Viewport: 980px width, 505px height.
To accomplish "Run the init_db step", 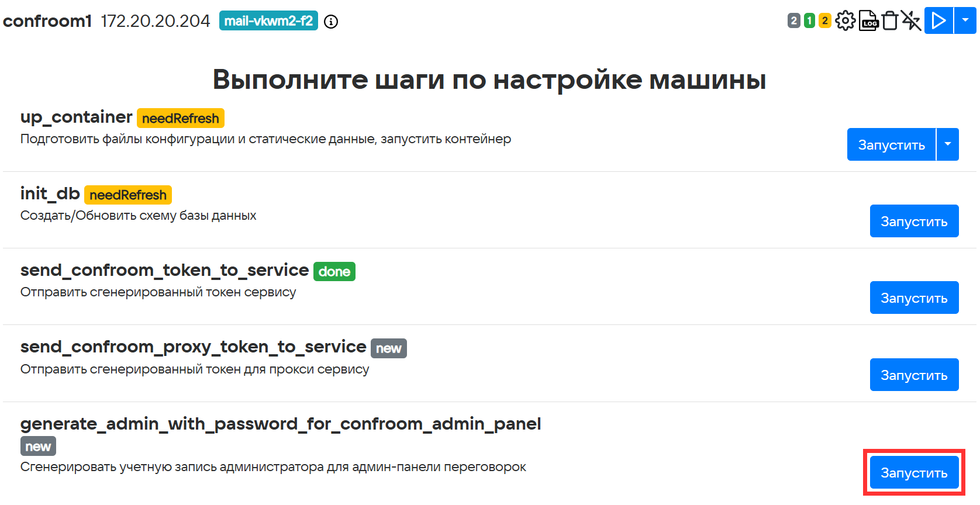I will tap(914, 221).
